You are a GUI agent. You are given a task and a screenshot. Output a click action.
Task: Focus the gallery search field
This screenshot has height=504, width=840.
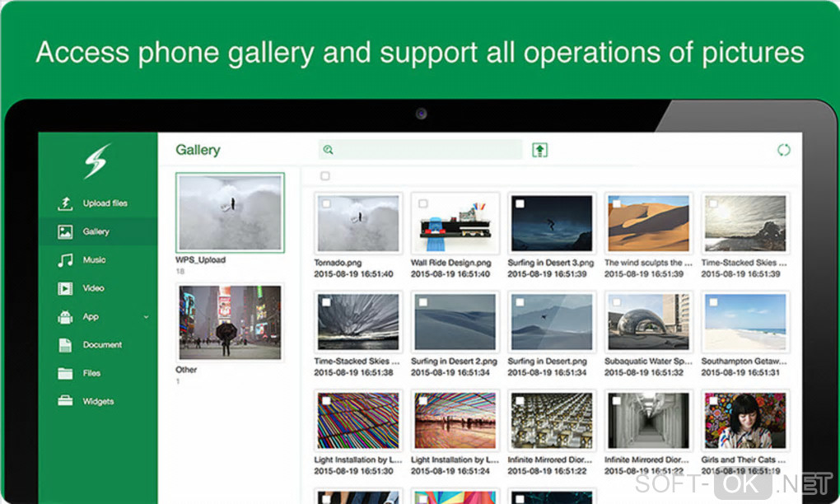click(x=421, y=150)
